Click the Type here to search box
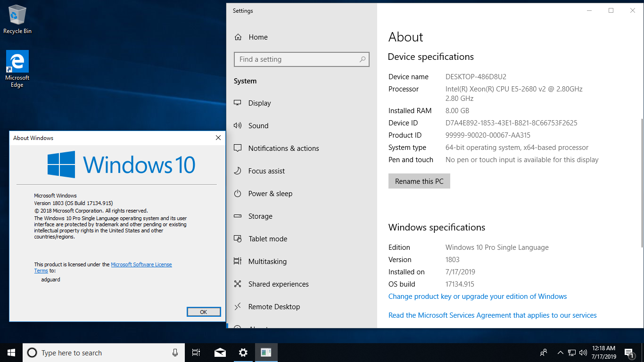Image resolution: width=644 pixels, height=362 pixels. (x=104, y=353)
